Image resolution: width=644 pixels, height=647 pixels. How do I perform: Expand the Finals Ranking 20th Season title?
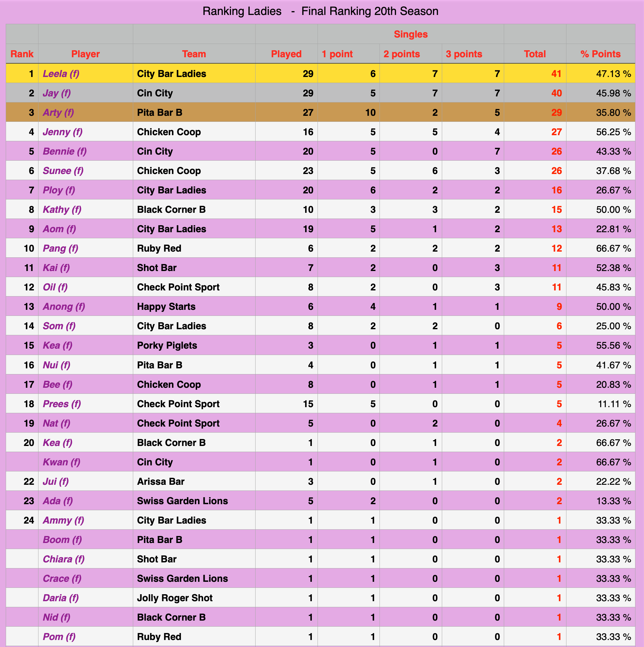(321, 10)
